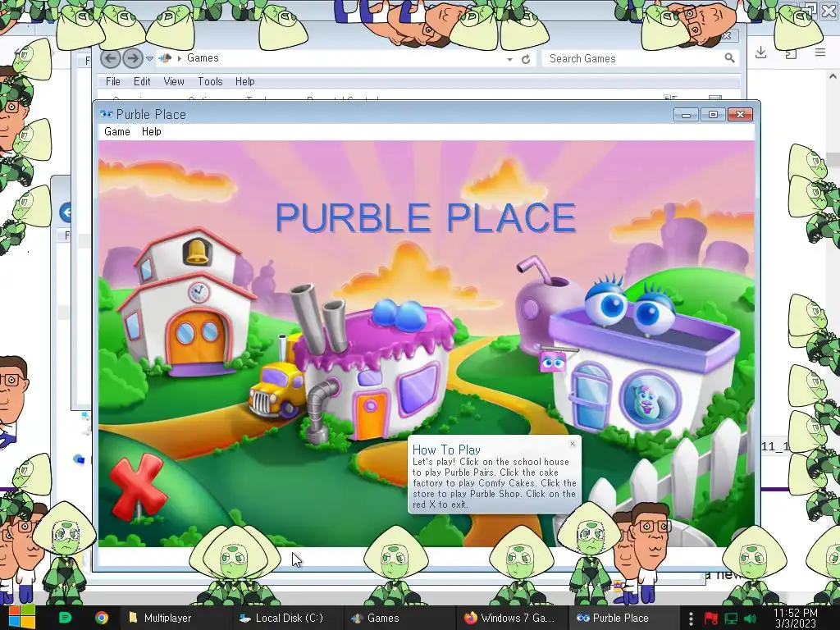The height and width of the screenshot is (630, 840).
Task: Open the Help menu in Games window
Action: (x=244, y=81)
